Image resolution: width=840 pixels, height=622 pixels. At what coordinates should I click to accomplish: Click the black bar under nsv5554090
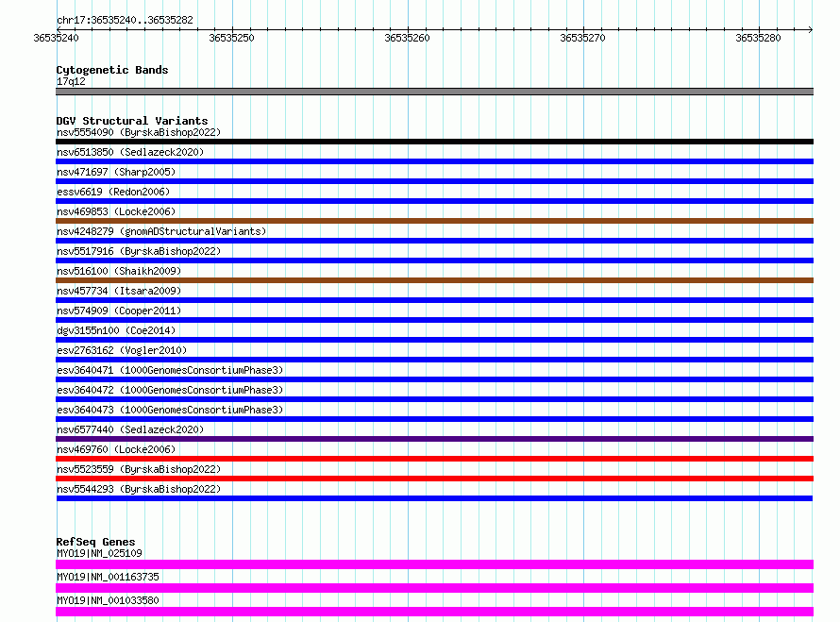pos(434,142)
